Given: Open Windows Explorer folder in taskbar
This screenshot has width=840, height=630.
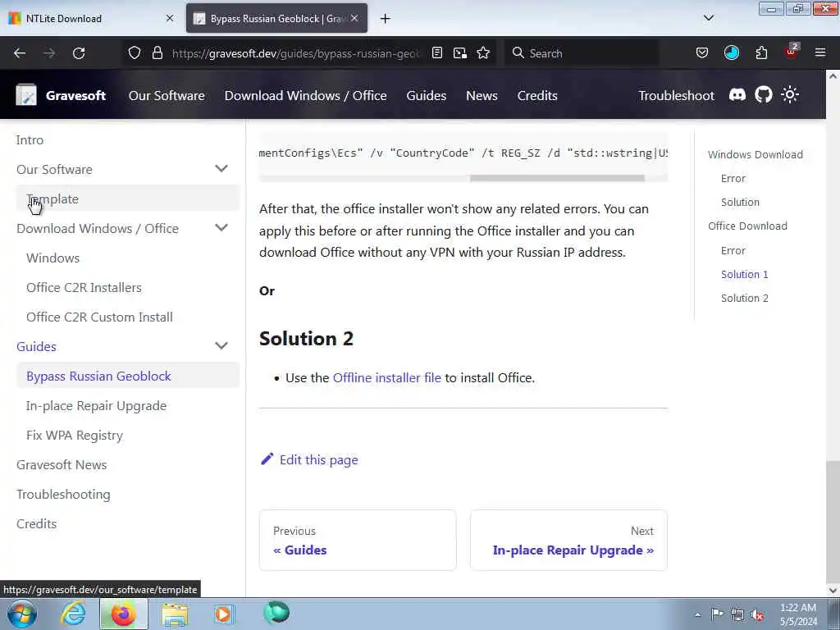Looking at the screenshot, I should (175, 615).
